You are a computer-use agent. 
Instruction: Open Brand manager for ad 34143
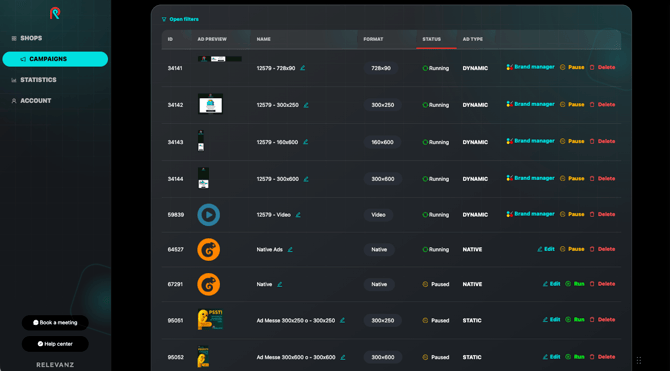[530, 141]
